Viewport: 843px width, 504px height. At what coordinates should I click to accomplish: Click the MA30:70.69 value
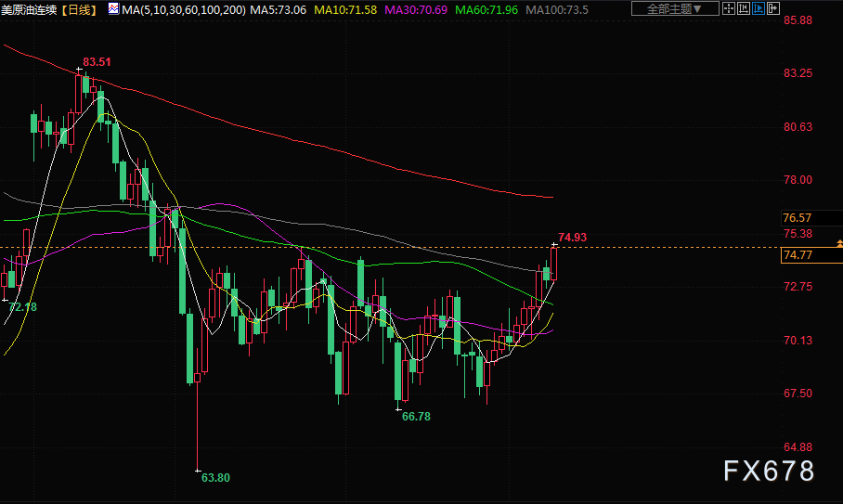tap(416, 9)
